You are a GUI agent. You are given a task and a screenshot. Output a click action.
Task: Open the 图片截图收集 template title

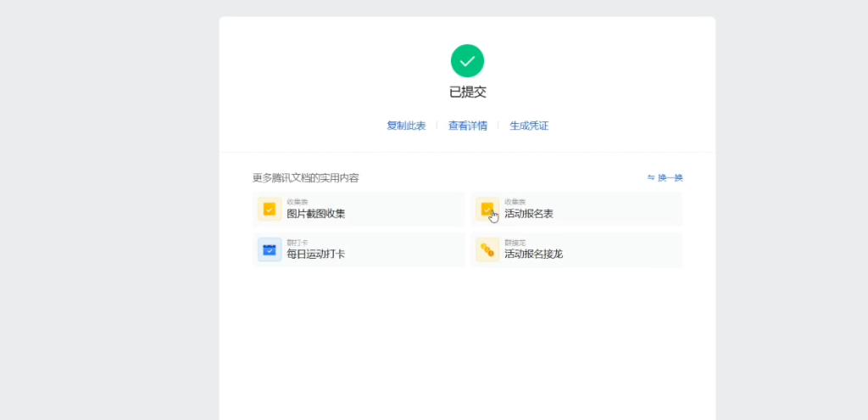click(x=315, y=214)
